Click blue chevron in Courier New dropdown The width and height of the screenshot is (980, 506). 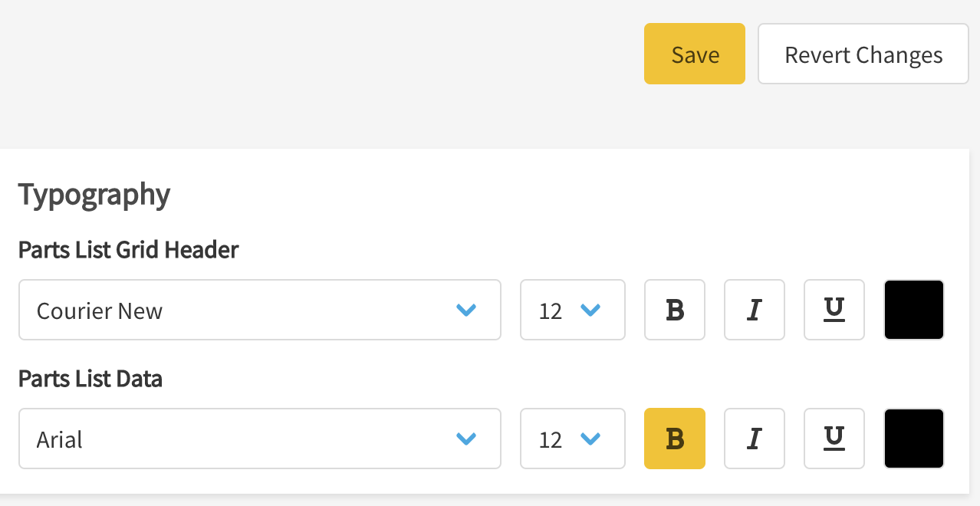466,310
